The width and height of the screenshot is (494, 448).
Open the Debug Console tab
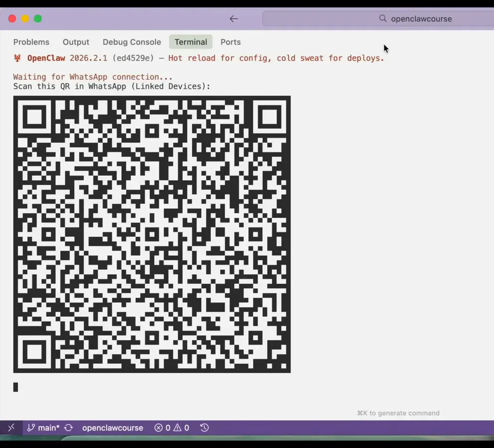click(131, 42)
